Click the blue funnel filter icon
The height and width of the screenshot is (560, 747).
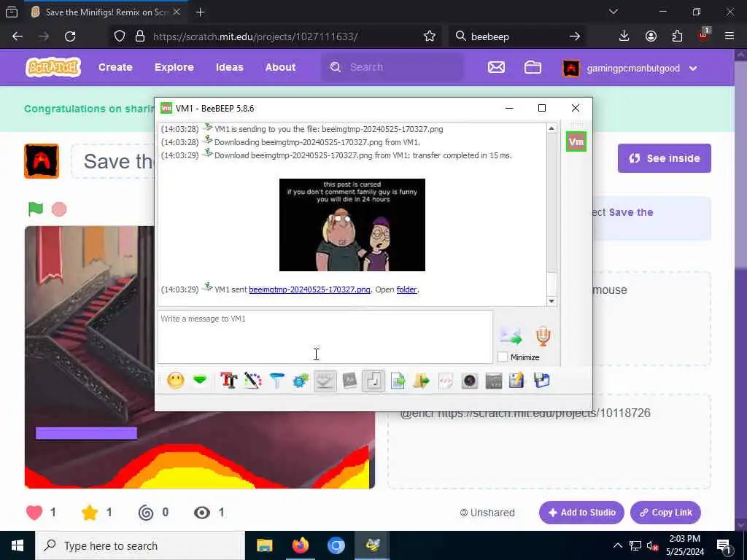pos(276,381)
